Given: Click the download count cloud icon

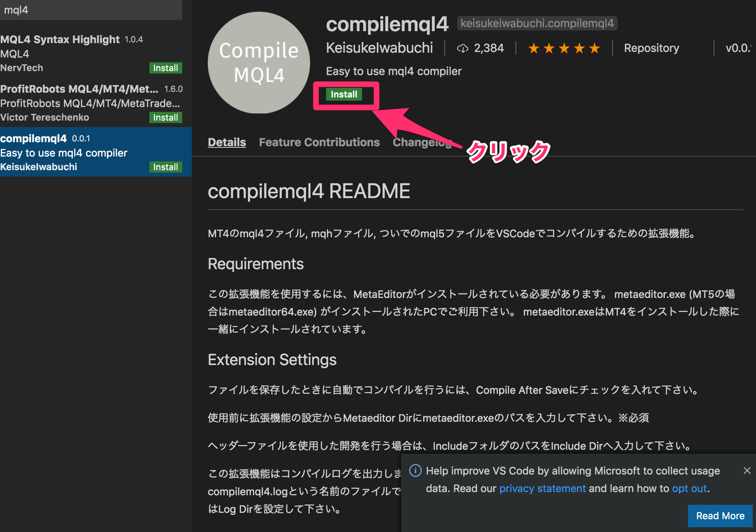Looking at the screenshot, I should pyautogui.click(x=463, y=48).
